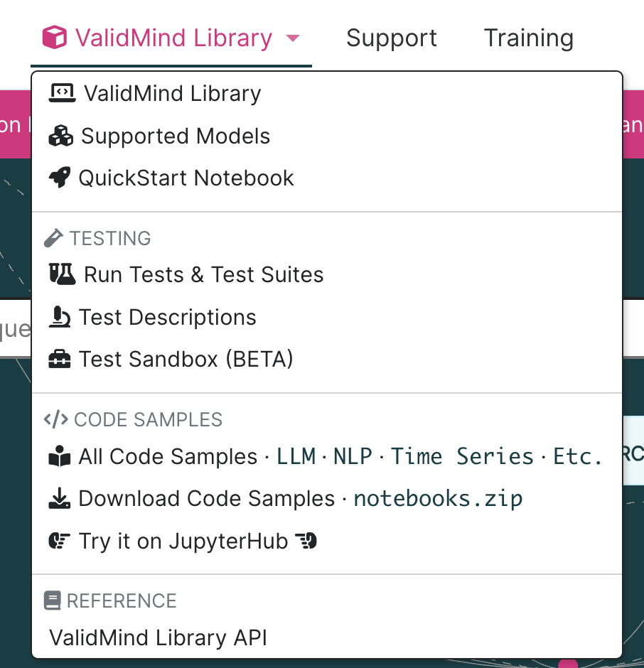Select the Test Sandbox (BETA) menu entry
The height and width of the screenshot is (668, 644).
(186, 358)
